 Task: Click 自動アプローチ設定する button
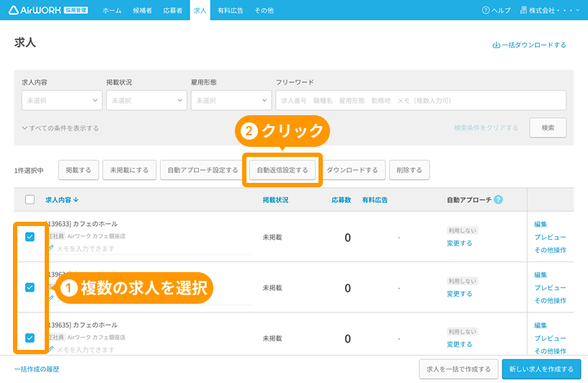202,170
